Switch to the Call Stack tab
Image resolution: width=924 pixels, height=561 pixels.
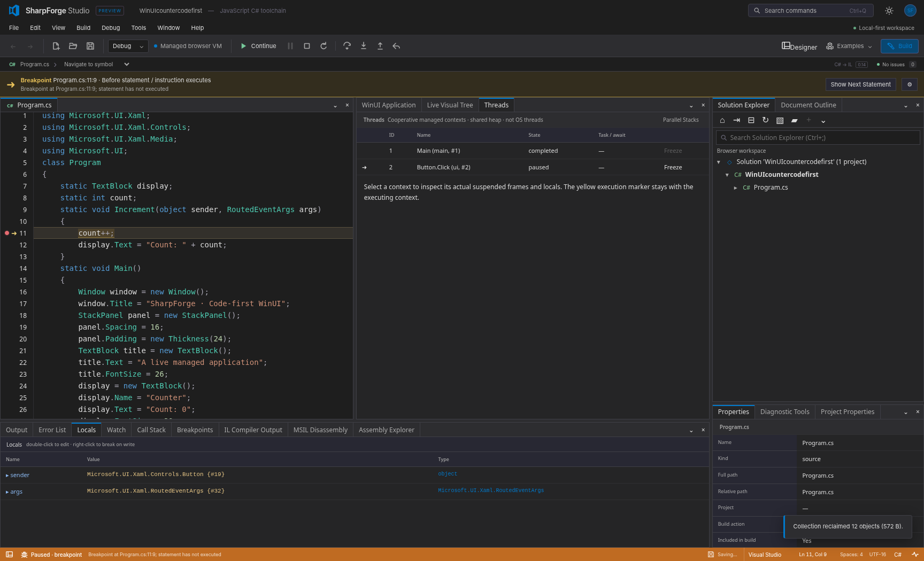[x=151, y=430]
